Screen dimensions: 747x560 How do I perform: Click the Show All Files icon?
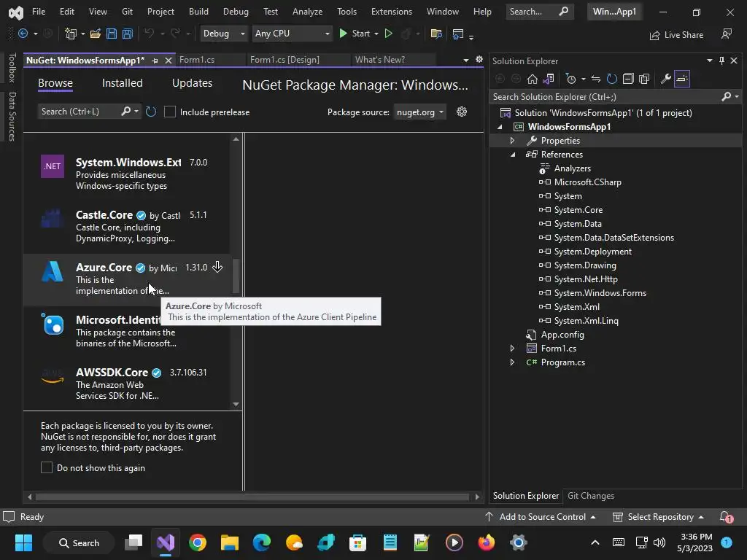644,79
